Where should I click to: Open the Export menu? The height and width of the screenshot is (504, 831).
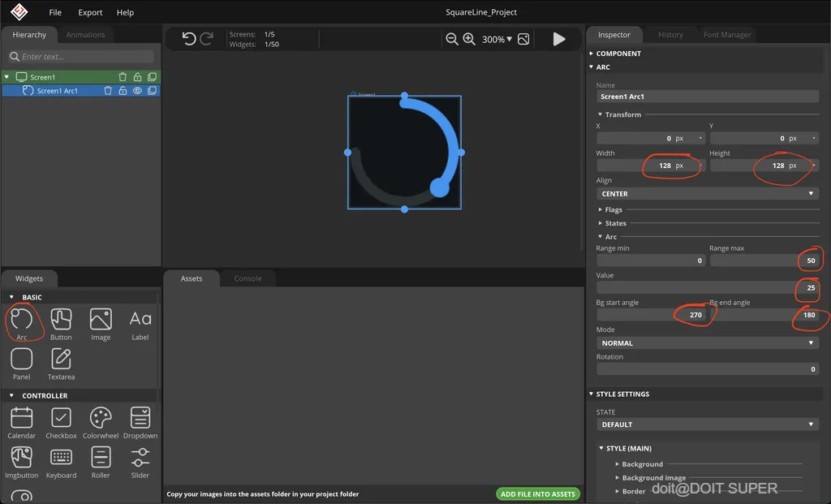(90, 13)
